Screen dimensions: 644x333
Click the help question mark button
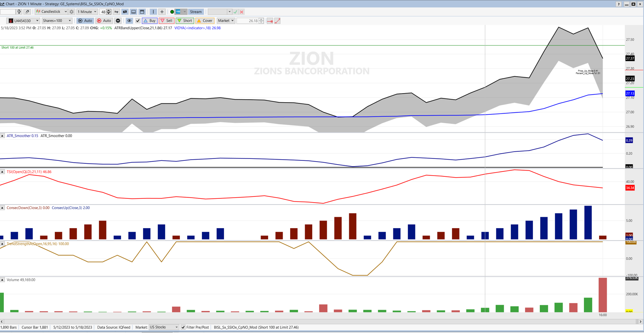(619, 4)
